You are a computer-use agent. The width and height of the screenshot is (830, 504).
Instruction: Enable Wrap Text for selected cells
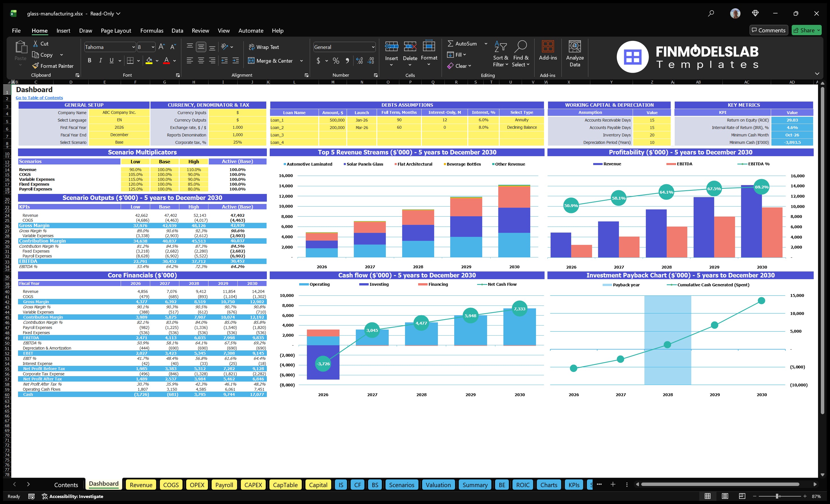264,47
